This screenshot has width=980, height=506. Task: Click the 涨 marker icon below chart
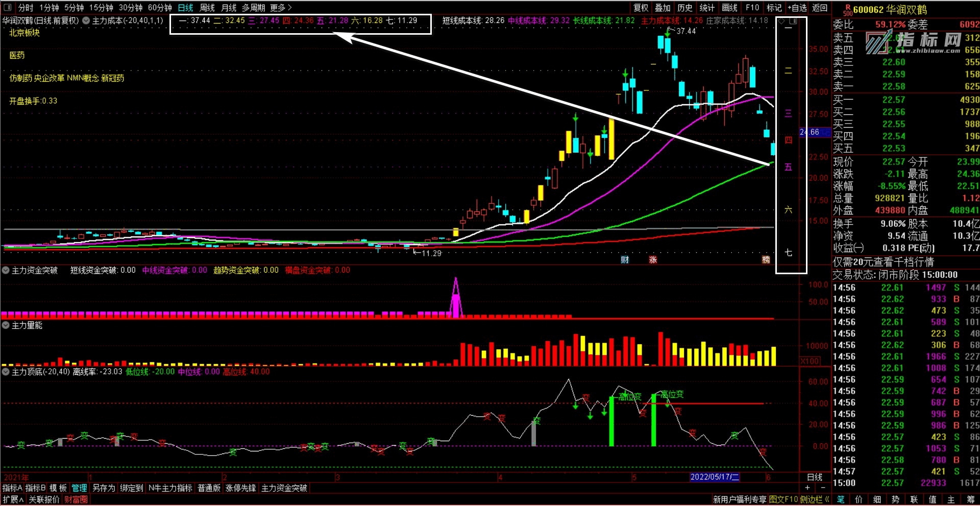[653, 260]
